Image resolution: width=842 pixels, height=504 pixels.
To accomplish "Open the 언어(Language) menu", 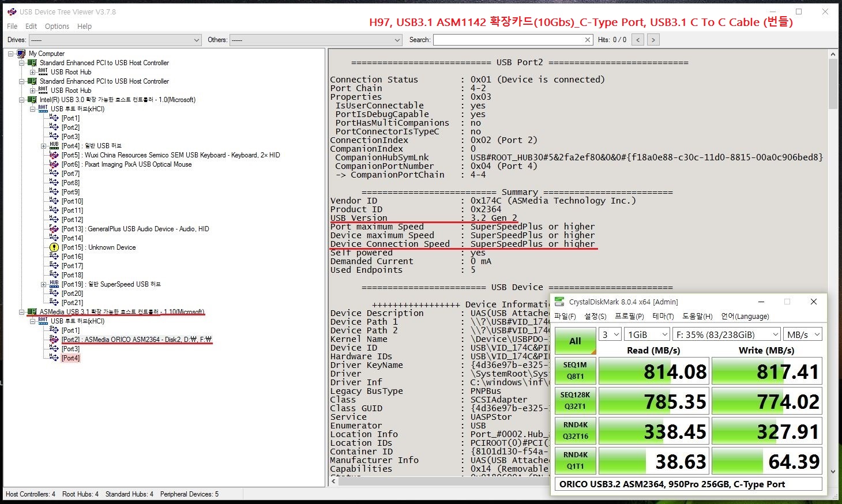I will pos(745,317).
